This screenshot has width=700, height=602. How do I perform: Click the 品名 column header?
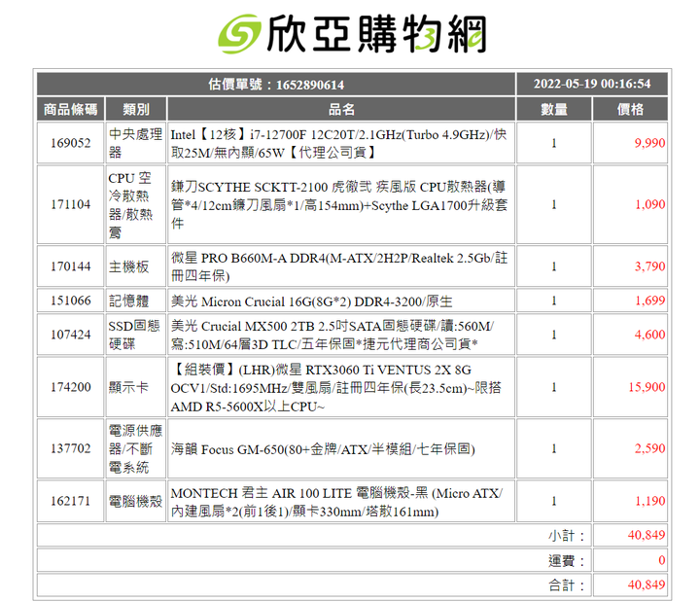coord(341,110)
